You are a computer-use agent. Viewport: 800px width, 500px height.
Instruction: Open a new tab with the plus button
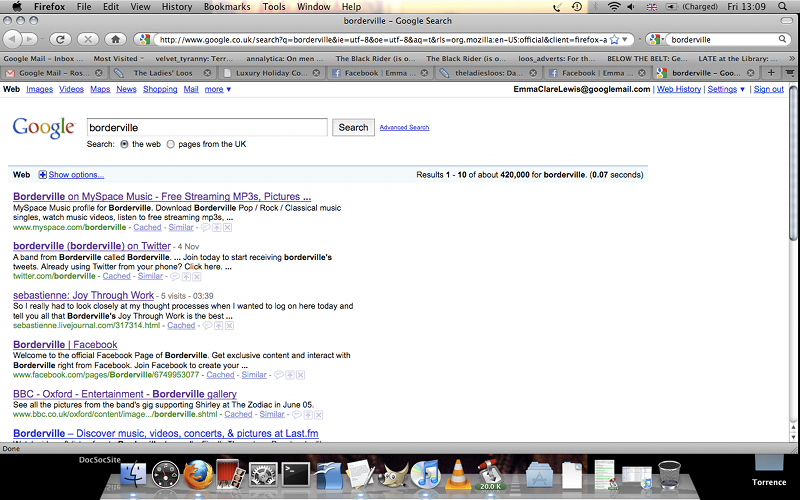(771, 73)
